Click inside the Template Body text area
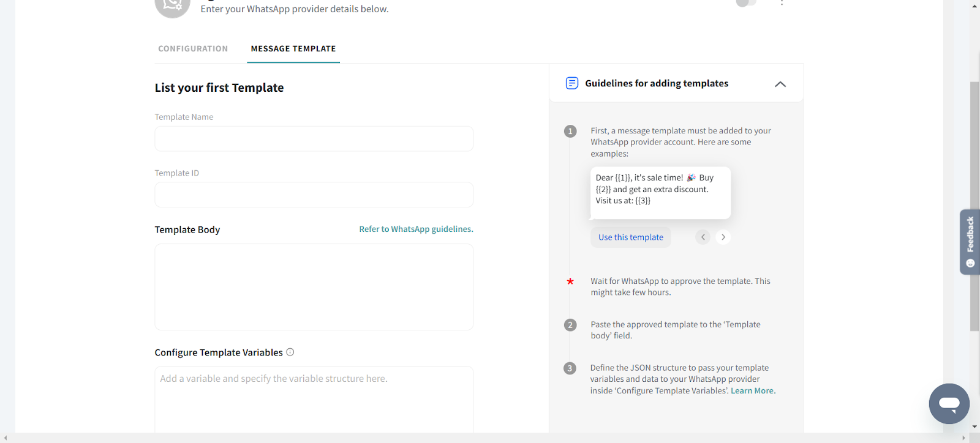 click(314, 287)
